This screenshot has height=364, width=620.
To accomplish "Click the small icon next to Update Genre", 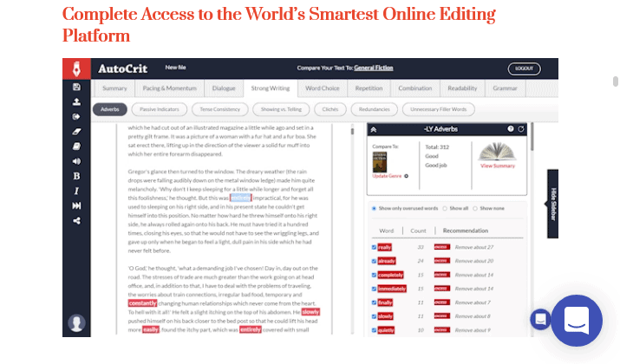I will pyautogui.click(x=406, y=176).
